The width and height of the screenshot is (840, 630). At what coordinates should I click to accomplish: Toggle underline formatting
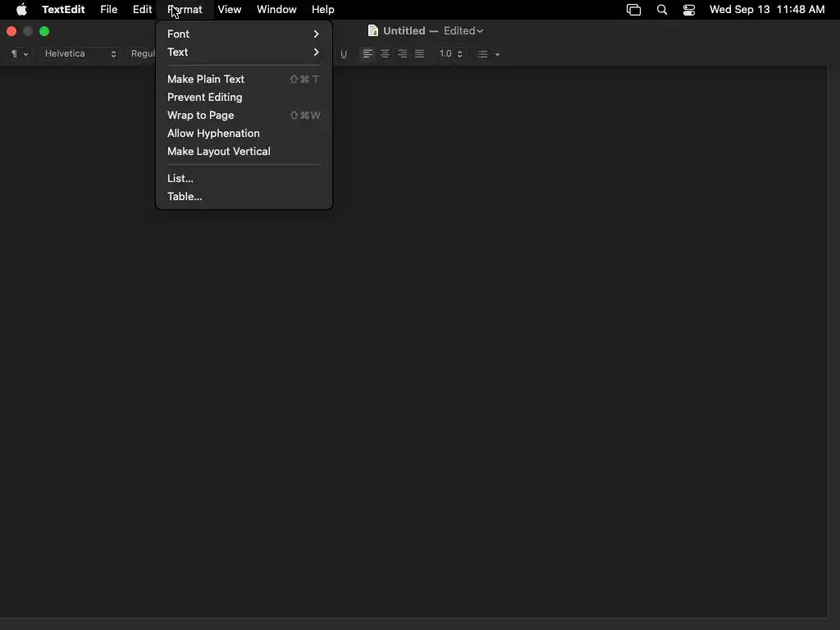pos(344,53)
